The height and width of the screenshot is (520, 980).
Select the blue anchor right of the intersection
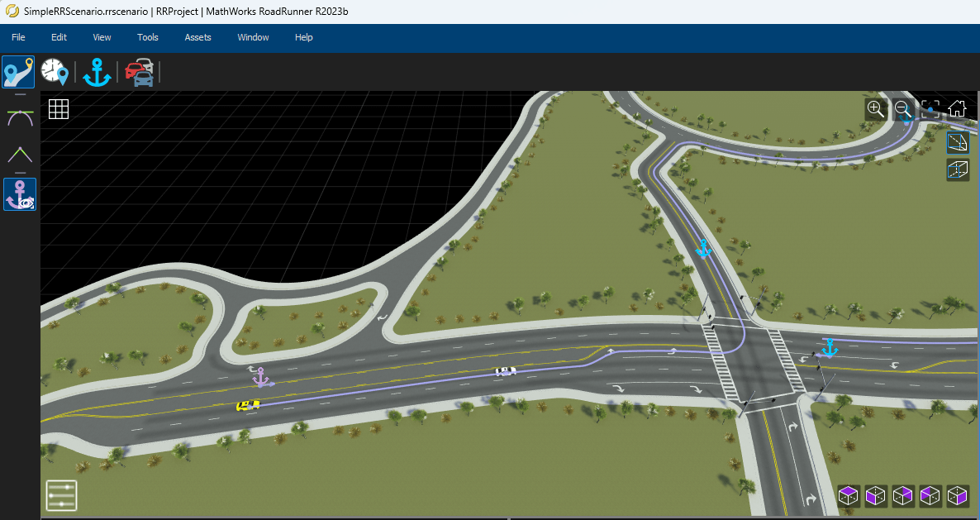click(x=830, y=348)
